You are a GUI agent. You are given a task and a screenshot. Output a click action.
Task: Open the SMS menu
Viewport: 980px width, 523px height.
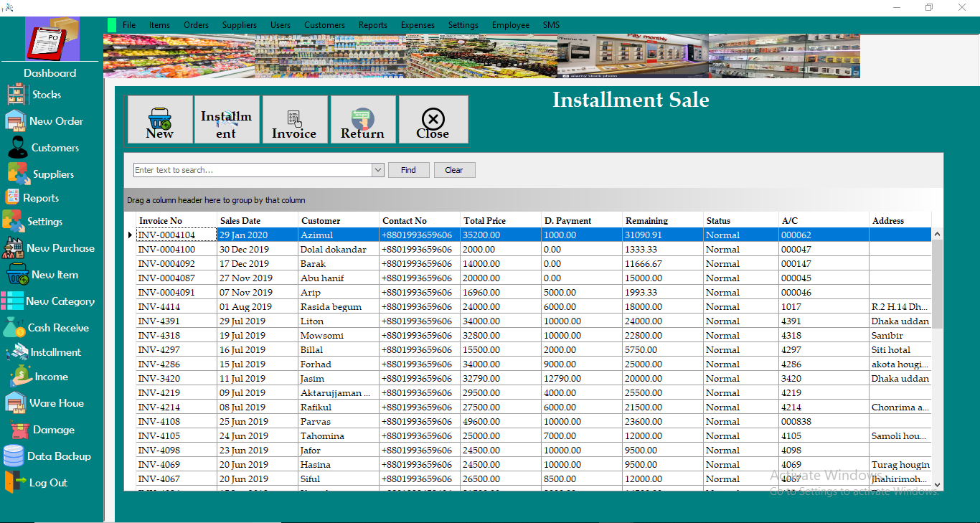(551, 24)
